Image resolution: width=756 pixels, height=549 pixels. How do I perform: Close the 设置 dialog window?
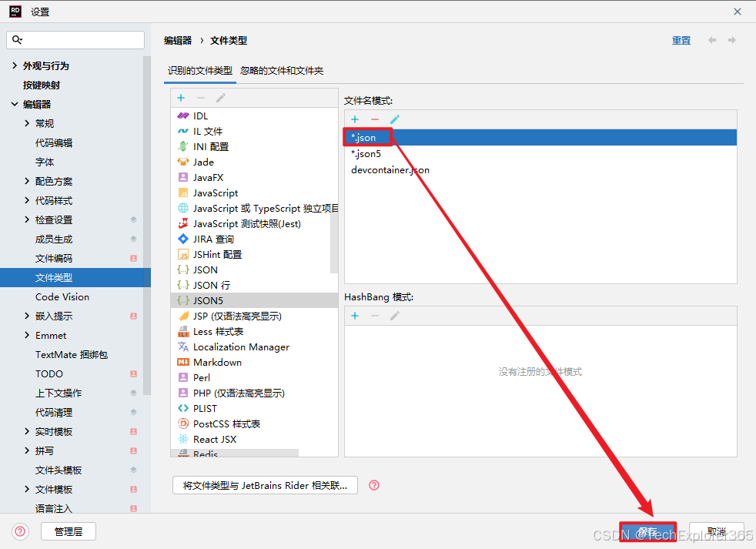click(x=738, y=12)
